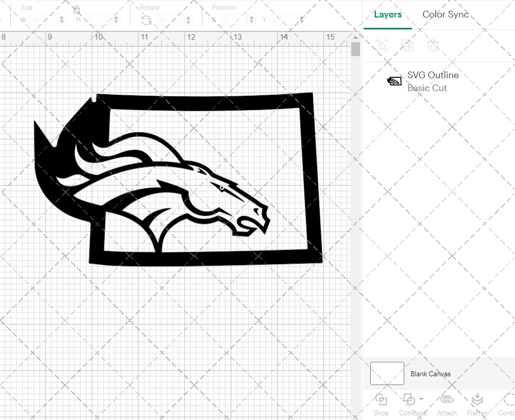The height and width of the screenshot is (420, 515).
Task: Select the SVG Outline layer name
Action: coord(433,75)
